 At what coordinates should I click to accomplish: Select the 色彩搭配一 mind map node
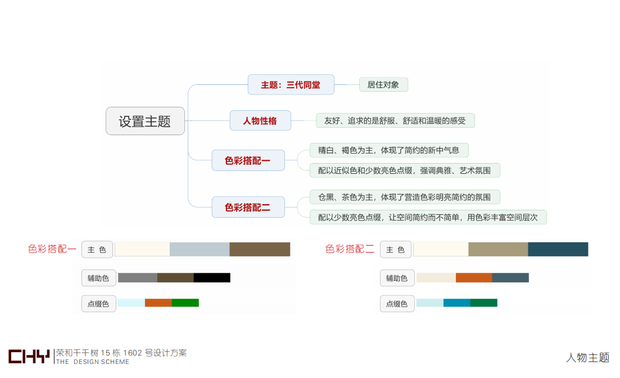248,160
